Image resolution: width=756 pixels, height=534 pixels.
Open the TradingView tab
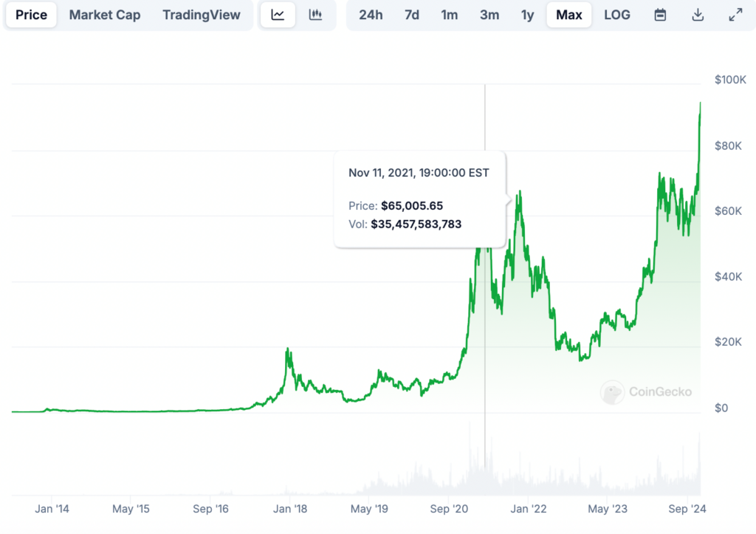click(x=202, y=15)
